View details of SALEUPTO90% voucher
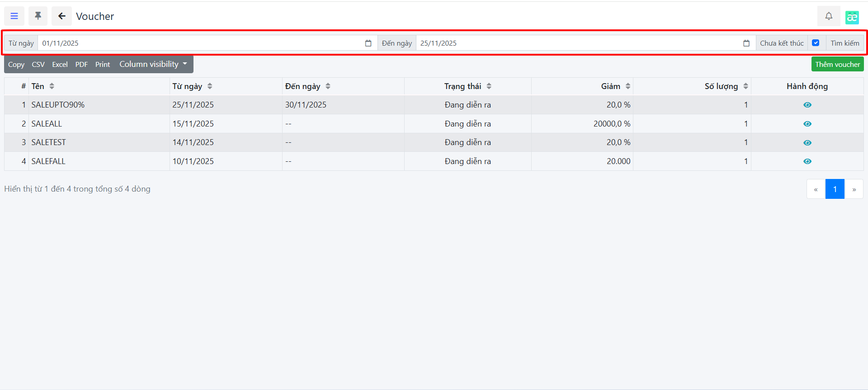The image size is (868, 390). [807, 105]
